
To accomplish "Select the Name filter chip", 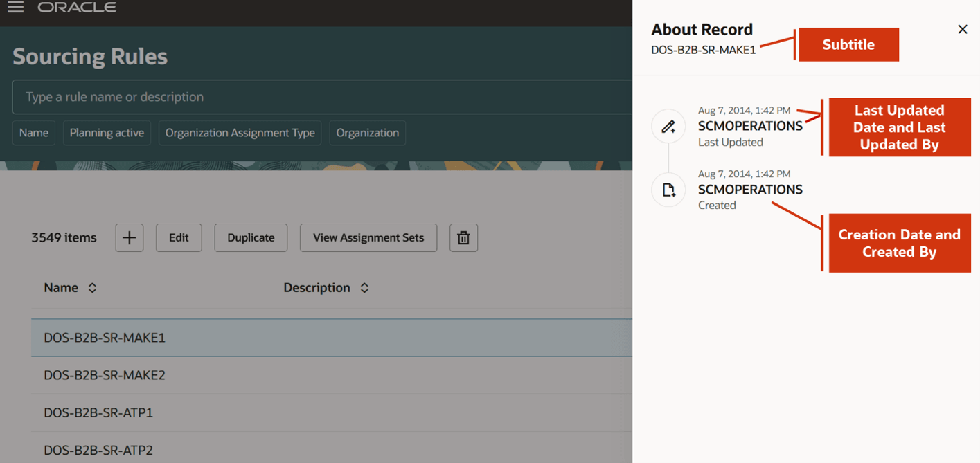I will click(34, 133).
